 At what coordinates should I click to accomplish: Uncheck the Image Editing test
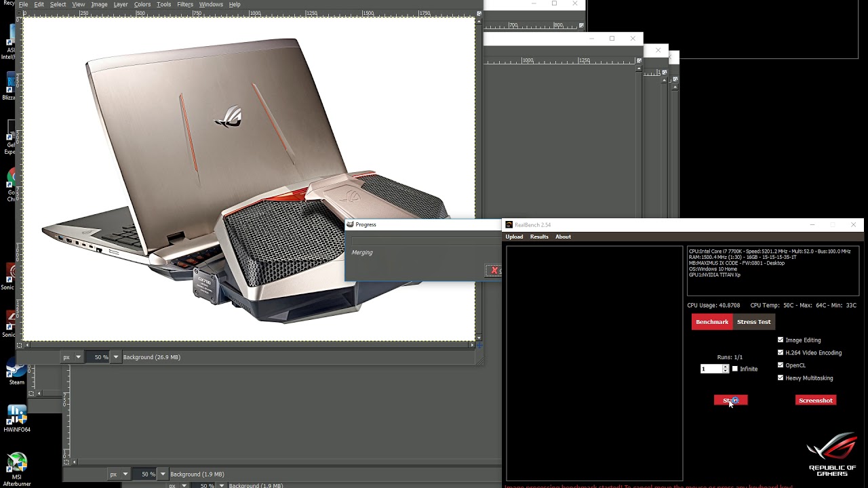coord(781,340)
